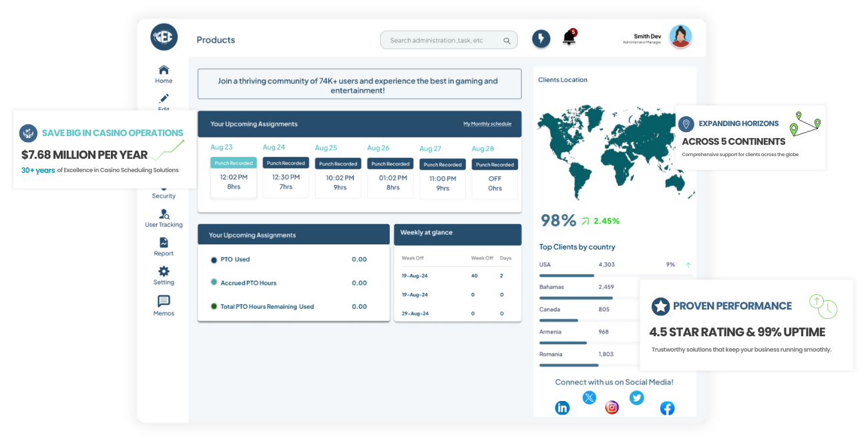Click the Facebook social icon

click(x=667, y=408)
